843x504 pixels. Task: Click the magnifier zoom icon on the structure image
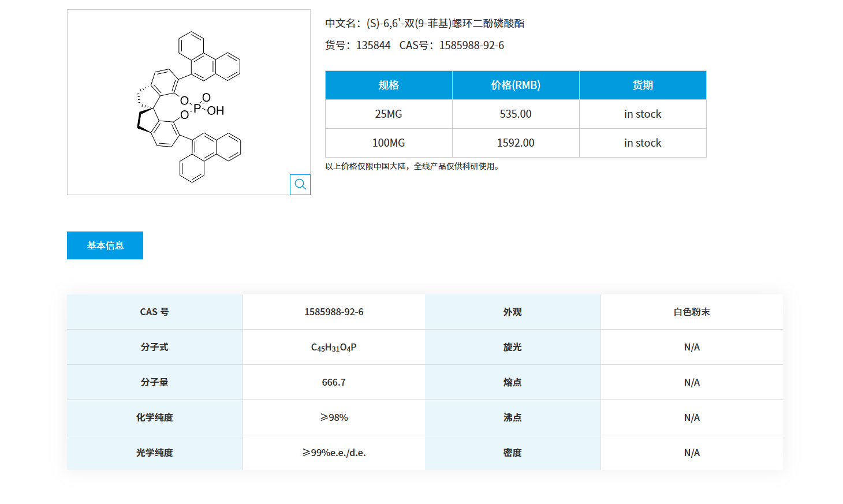300,184
